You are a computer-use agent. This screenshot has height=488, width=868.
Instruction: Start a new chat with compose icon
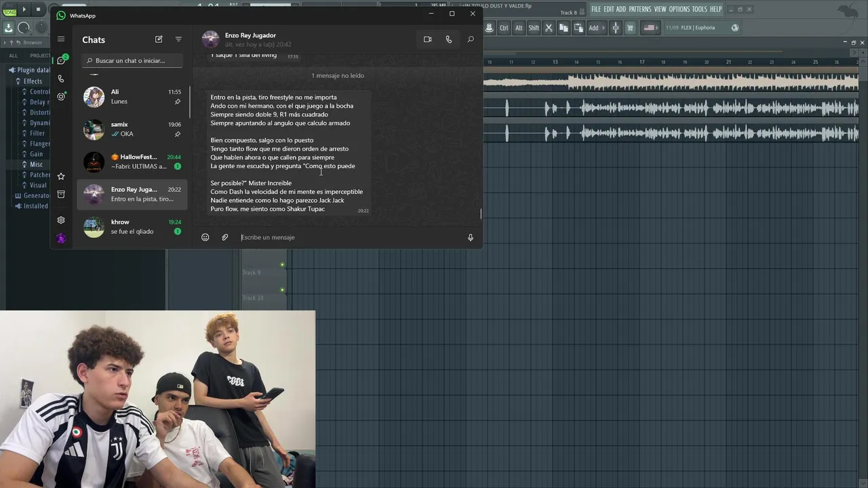[159, 39]
